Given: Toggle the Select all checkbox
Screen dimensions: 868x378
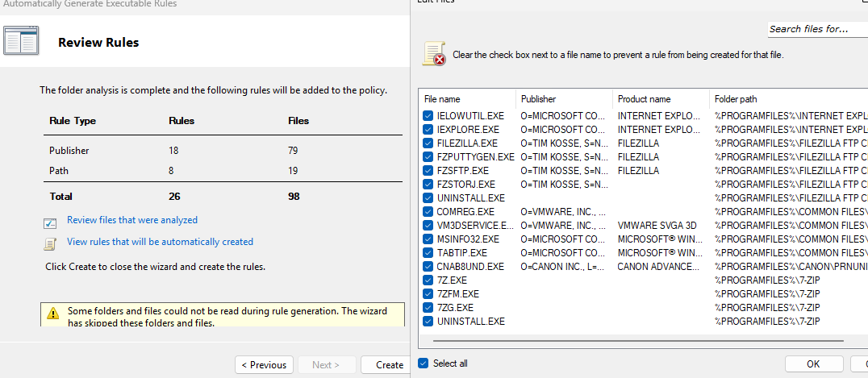Looking at the screenshot, I should click(424, 363).
